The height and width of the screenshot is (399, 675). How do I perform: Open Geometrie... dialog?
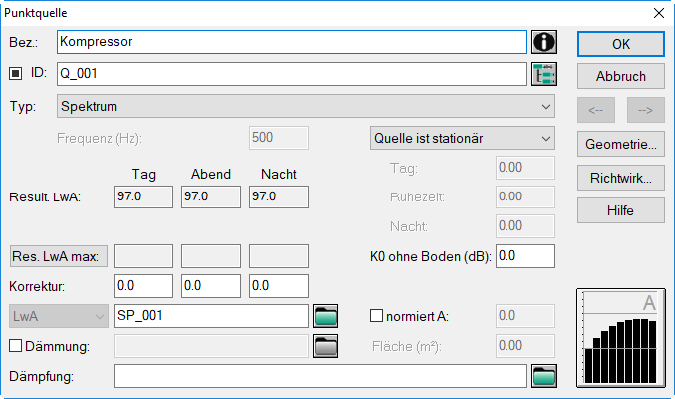tap(621, 144)
